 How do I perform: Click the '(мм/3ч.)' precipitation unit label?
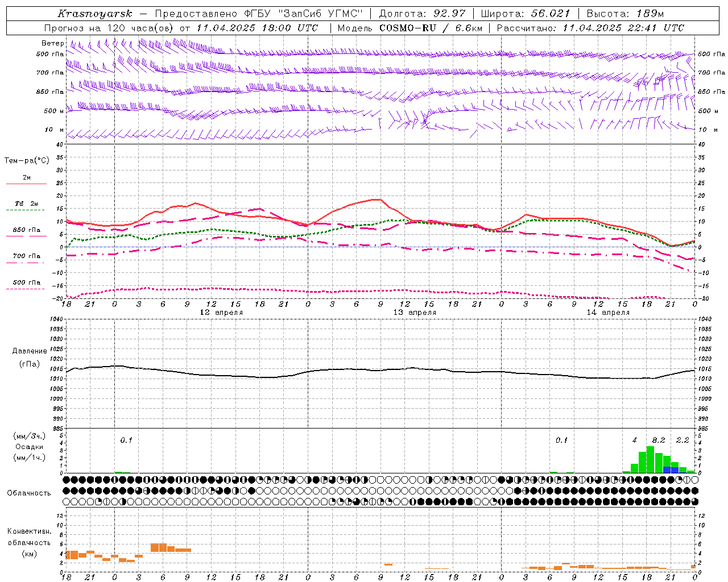pos(29,436)
